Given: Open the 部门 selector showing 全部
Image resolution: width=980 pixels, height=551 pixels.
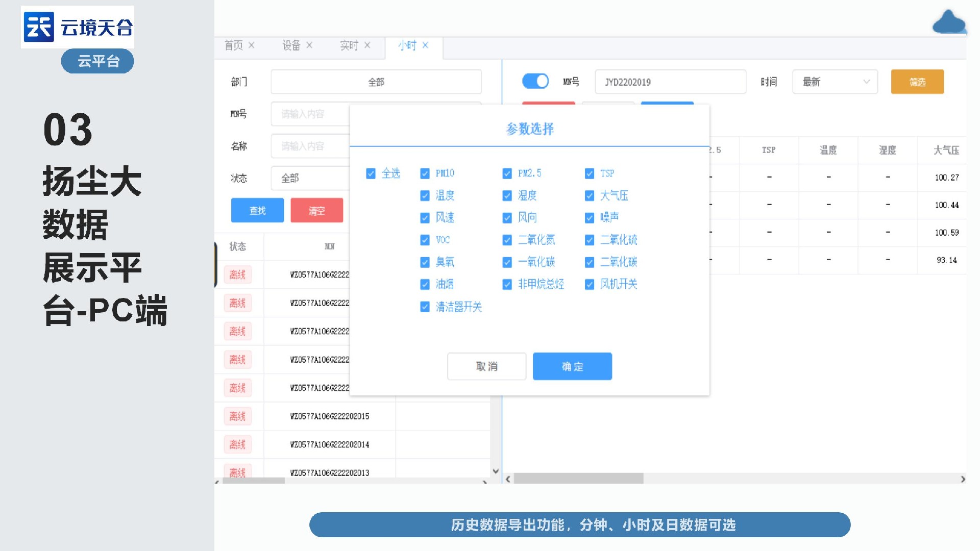Looking at the screenshot, I should pos(376,82).
